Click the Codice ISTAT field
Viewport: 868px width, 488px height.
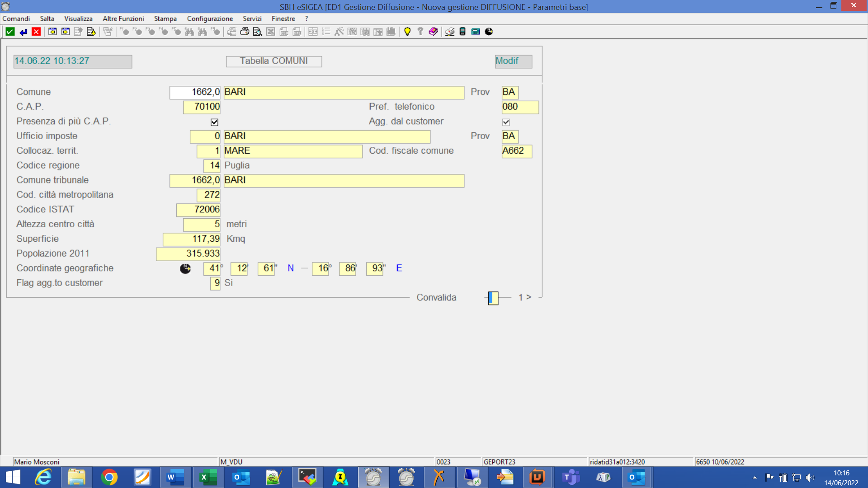click(x=198, y=210)
